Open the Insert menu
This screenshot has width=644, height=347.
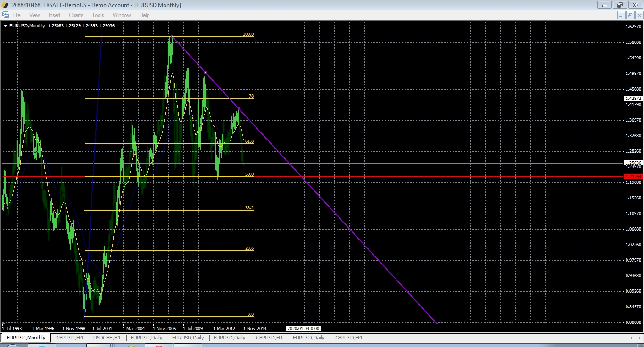tap(54, 15)
